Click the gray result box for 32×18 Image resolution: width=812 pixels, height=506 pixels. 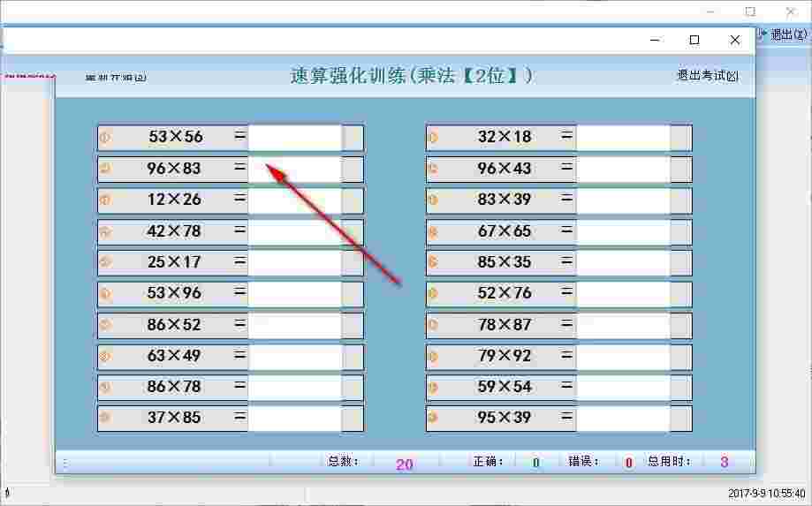click(x=680, y=138)
